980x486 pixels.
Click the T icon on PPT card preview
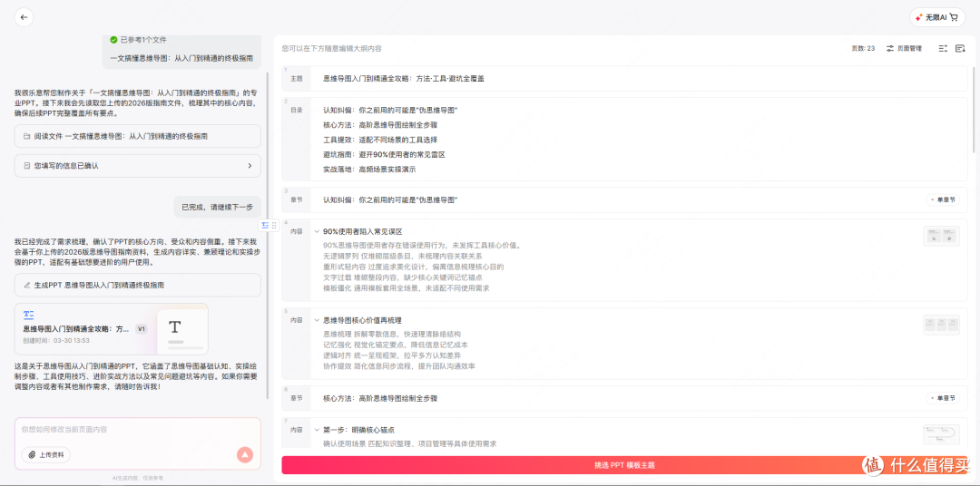point(175,326)
